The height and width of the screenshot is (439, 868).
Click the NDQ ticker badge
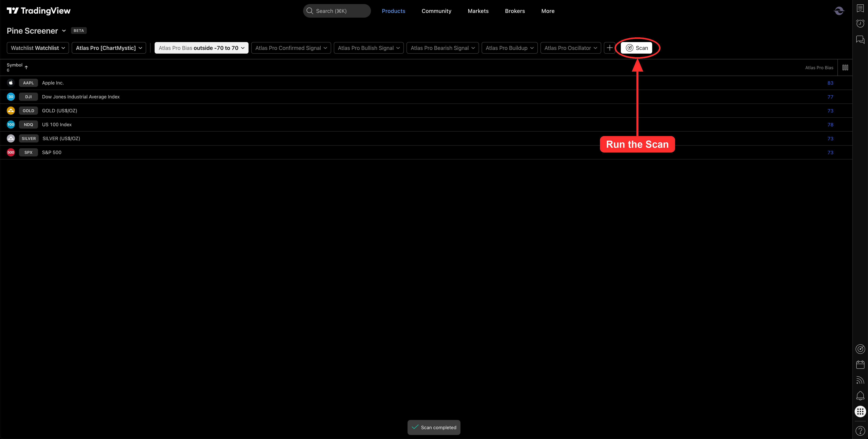[x=28, y=124]
